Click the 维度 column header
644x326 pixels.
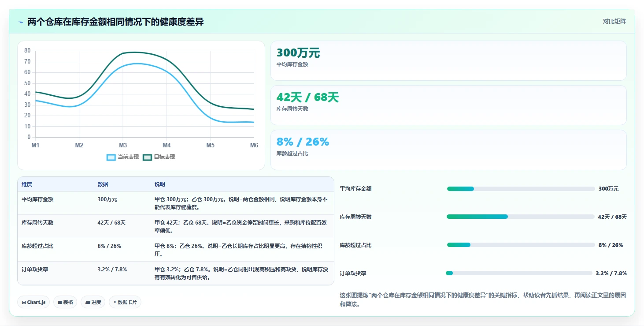(x=27, y=184)
